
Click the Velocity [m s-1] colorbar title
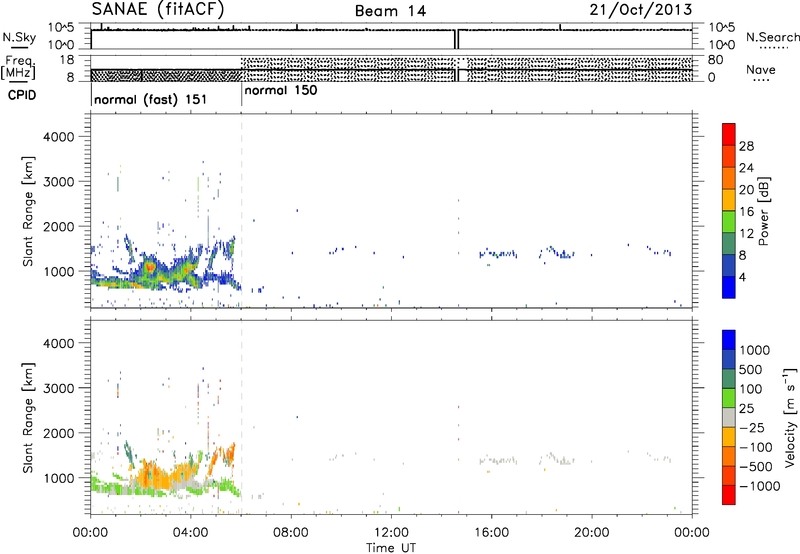(790, 417)
